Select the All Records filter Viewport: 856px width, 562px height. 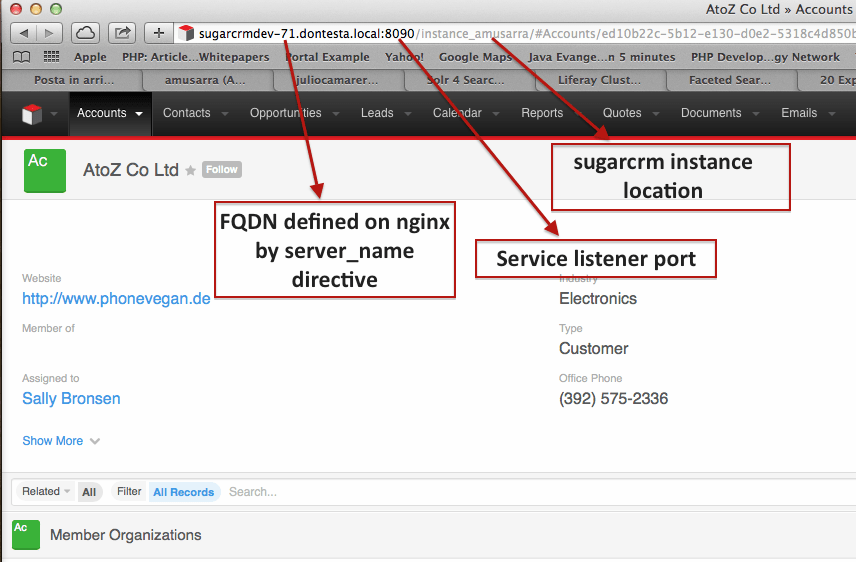coord(184,492)
